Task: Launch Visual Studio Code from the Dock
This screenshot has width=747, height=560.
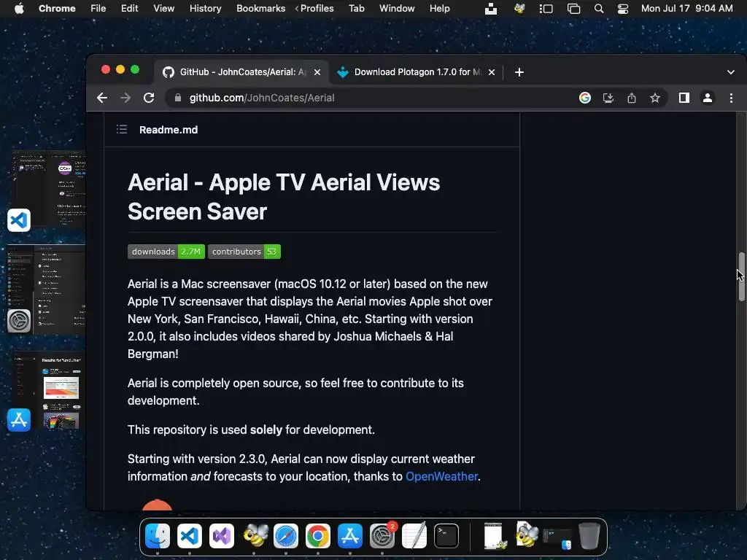Action: 190,536
